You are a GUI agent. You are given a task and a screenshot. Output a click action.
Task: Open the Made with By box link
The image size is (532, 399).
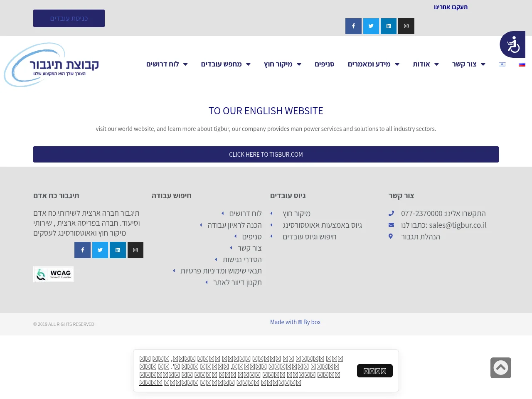295,322
